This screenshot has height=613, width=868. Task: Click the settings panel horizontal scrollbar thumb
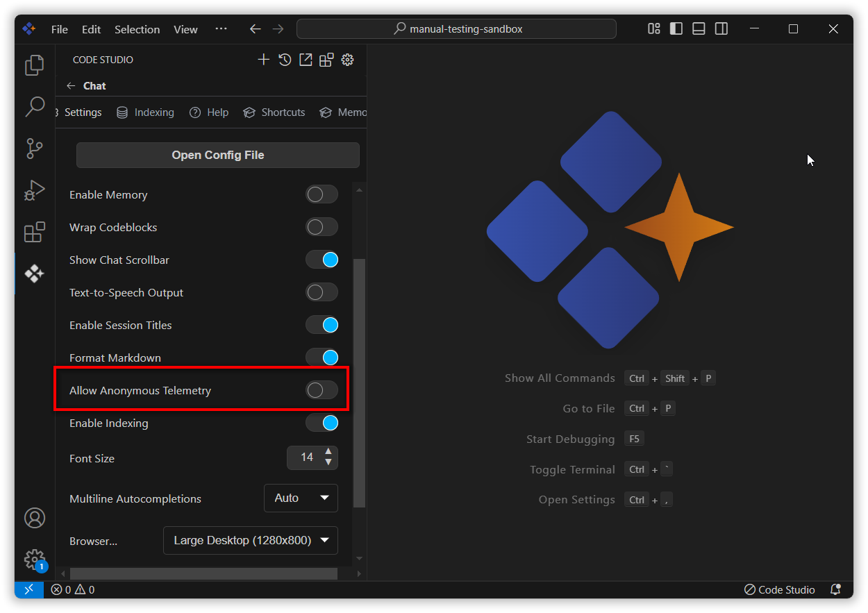(203, 574)
